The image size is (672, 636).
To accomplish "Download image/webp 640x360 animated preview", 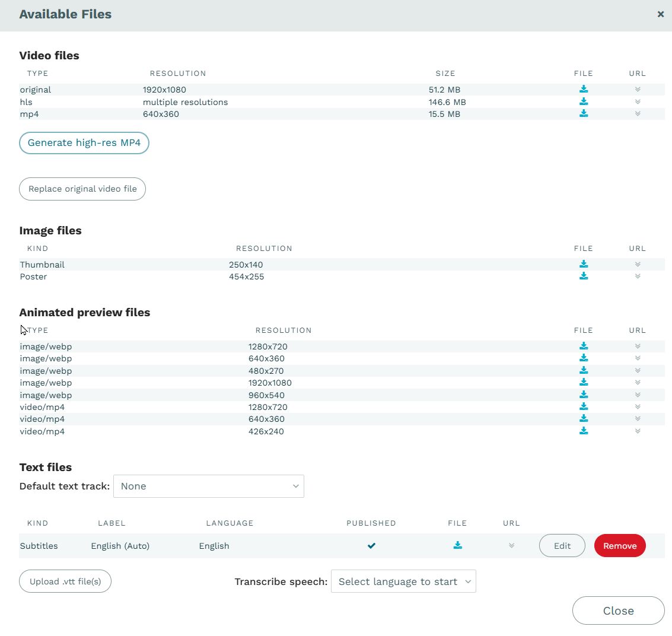I will (583, 358).
